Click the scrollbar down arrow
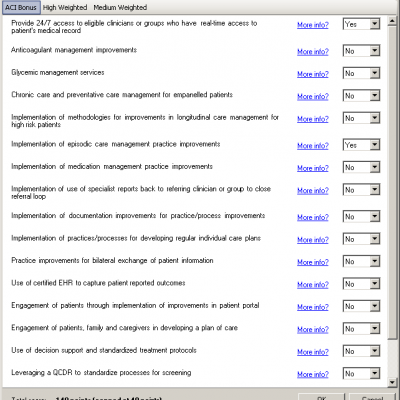The image size is (400, 400). coord(392,382)
